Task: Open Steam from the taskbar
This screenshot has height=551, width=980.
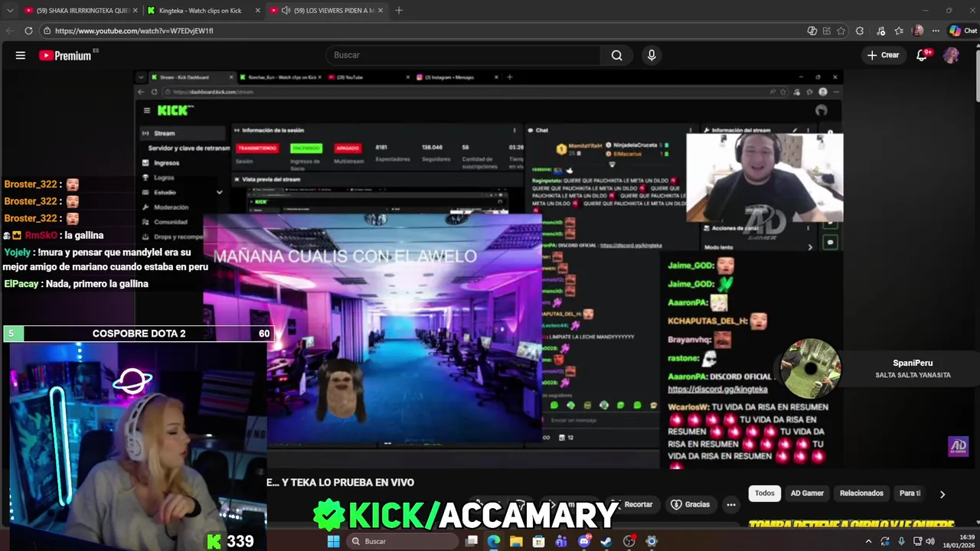Action: pos(606,541)
